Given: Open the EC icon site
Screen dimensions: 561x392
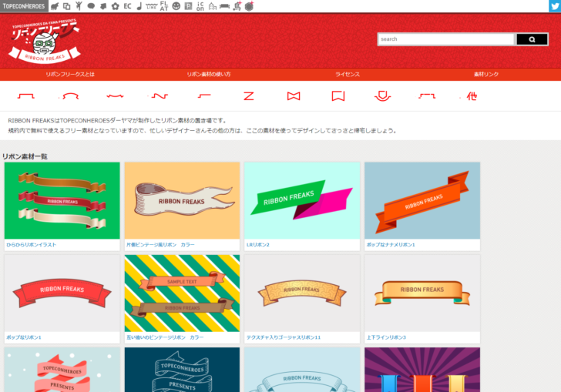Looking at the screenshot, I should (127, 6).
